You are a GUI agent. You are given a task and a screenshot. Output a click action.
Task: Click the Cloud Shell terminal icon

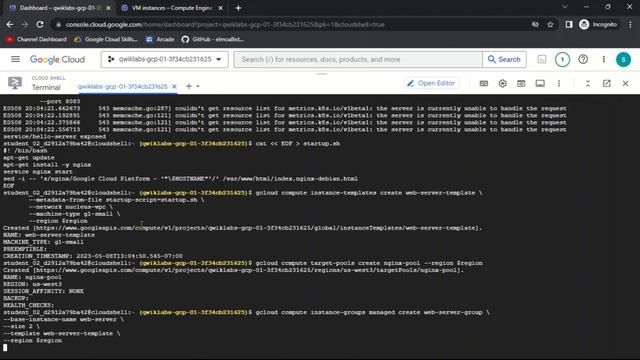[15, 83]
